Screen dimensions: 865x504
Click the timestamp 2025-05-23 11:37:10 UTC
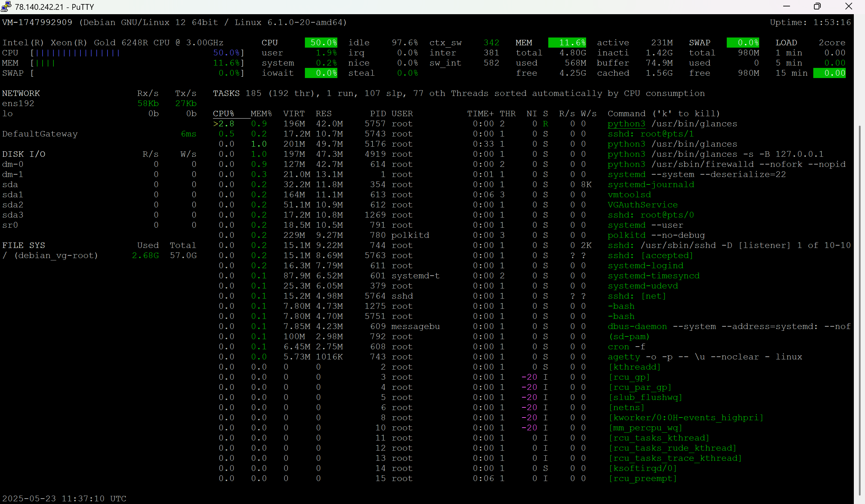(x=64, y=499)
